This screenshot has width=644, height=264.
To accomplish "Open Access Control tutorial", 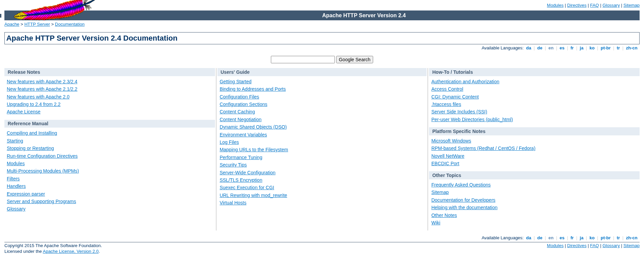I will pyautogui.click(x=447, y=89).
